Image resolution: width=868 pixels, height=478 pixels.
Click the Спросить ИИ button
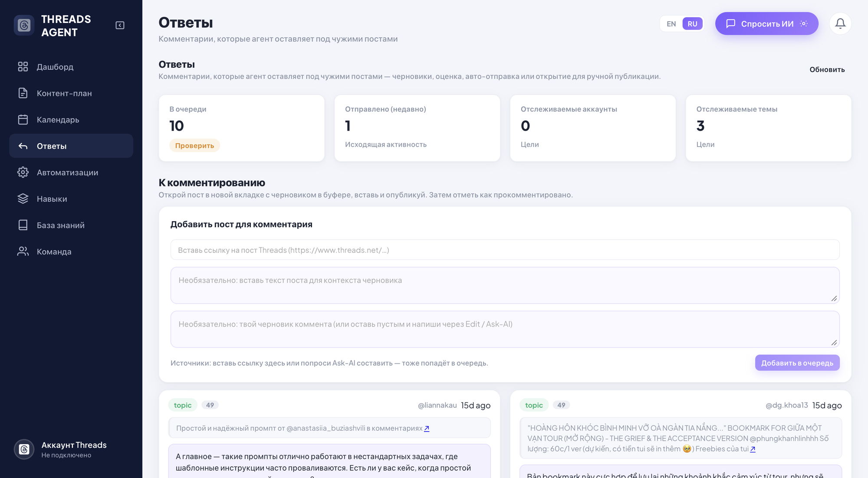click(x=766, y=23)
